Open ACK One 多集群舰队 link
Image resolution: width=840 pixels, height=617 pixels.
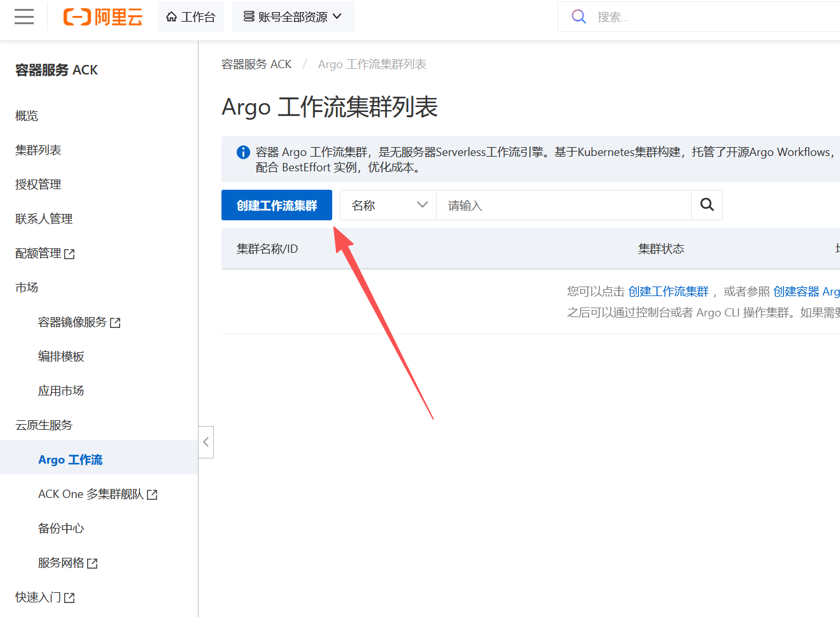click(x=98, y=494)
